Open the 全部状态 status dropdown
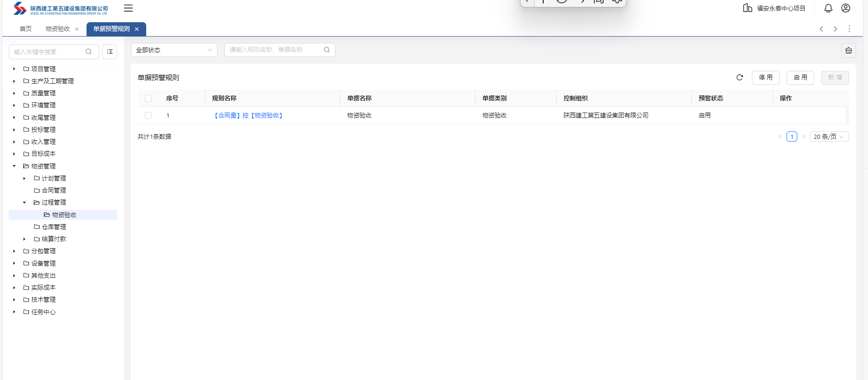Screen dimensions: 868x380 click(x=174, y=50)
